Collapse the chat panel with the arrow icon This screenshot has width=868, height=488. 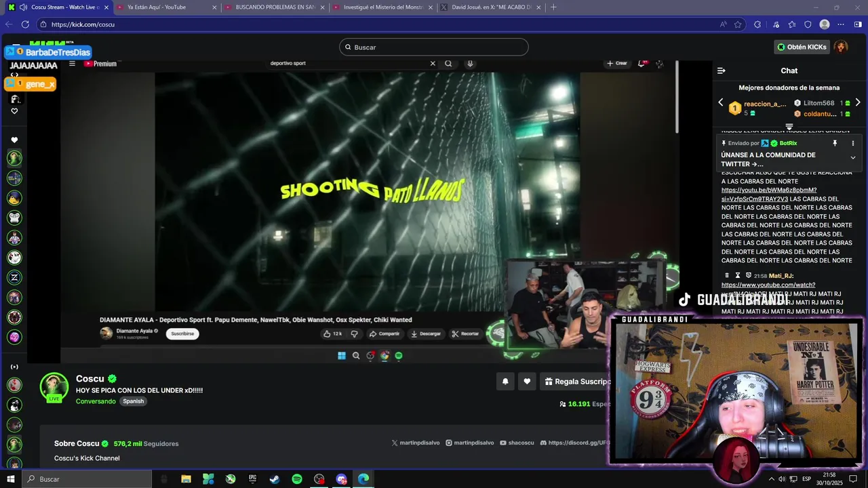722,70
